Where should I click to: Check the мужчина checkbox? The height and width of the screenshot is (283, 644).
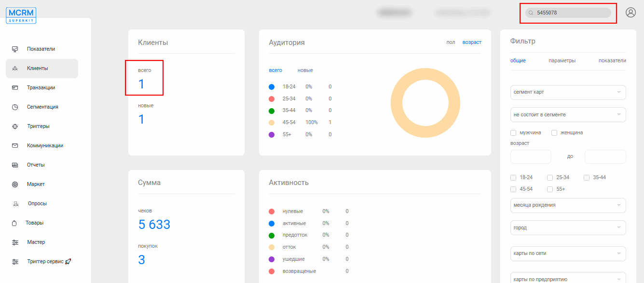pos(513,133)
